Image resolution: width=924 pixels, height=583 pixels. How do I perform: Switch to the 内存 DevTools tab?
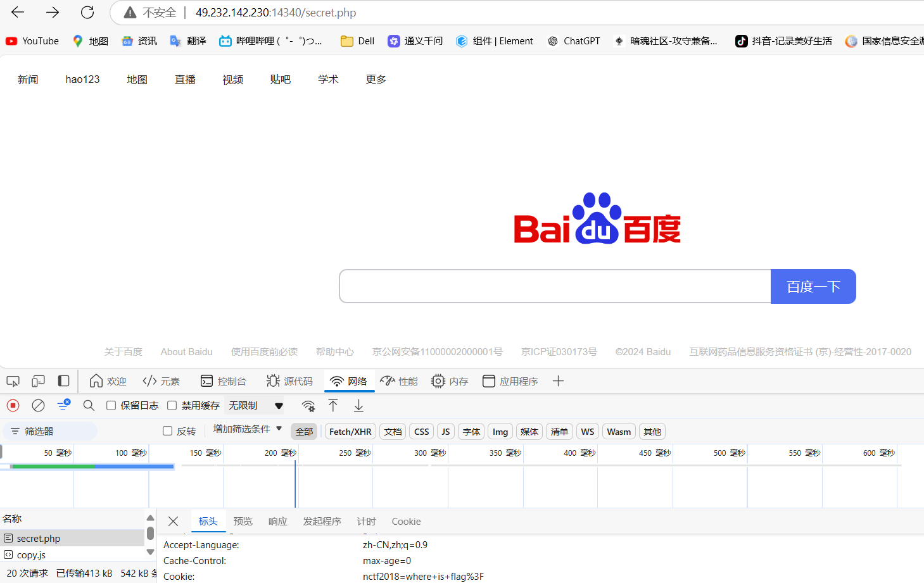point(450,381)
